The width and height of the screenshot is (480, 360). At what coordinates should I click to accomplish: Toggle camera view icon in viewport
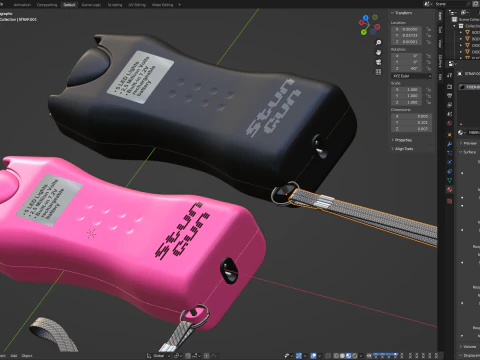[378, 62]
